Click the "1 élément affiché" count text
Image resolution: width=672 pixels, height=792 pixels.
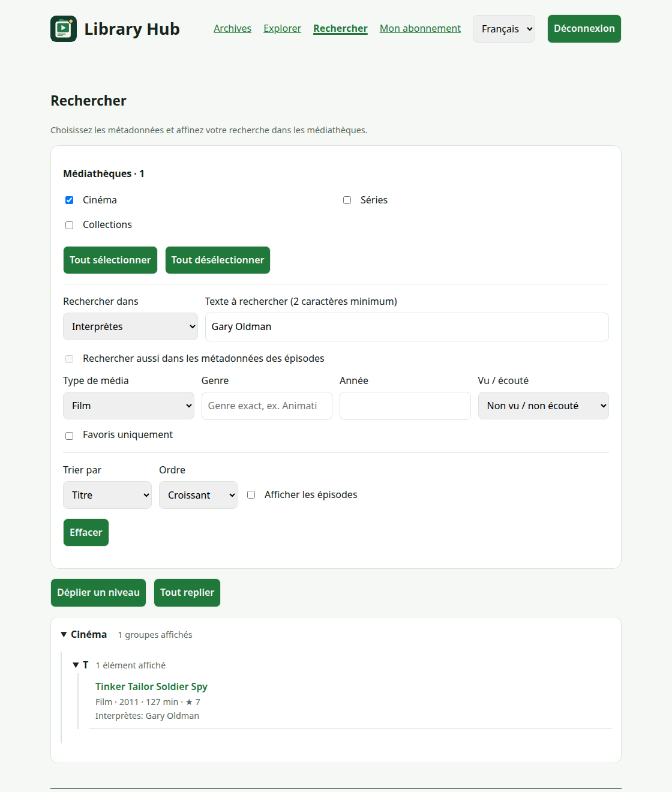pyautogui.click(x=130, y=665)
